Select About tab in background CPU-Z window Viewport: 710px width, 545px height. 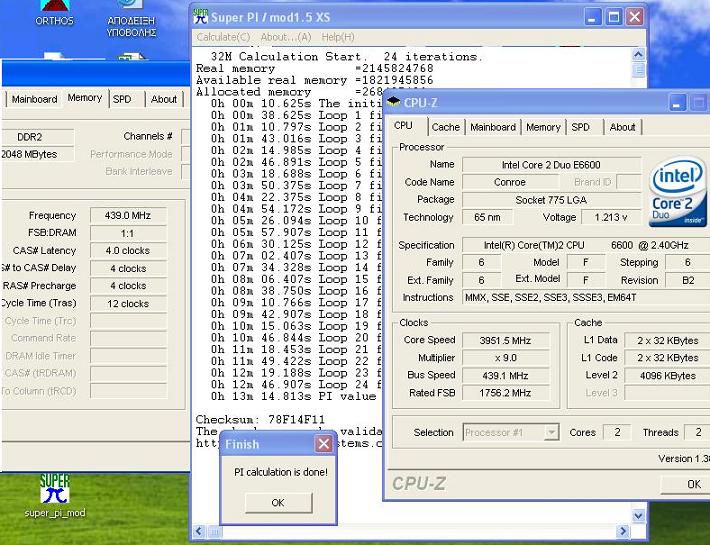pos(164,99)
